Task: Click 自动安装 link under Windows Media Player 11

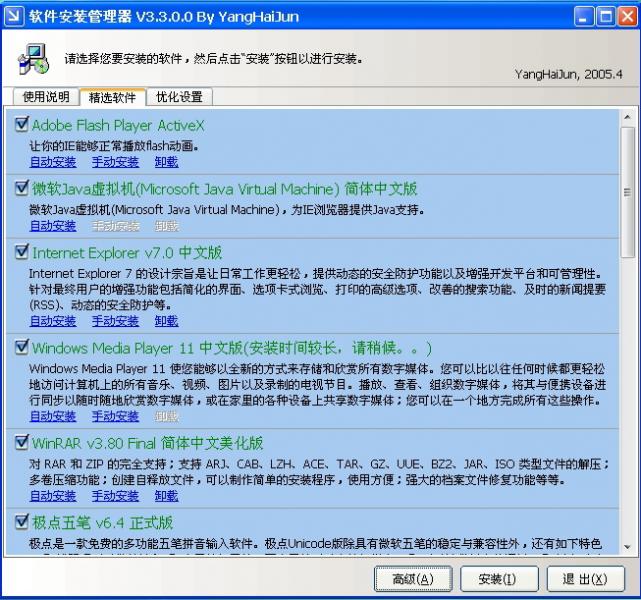Action: point(53,416)
